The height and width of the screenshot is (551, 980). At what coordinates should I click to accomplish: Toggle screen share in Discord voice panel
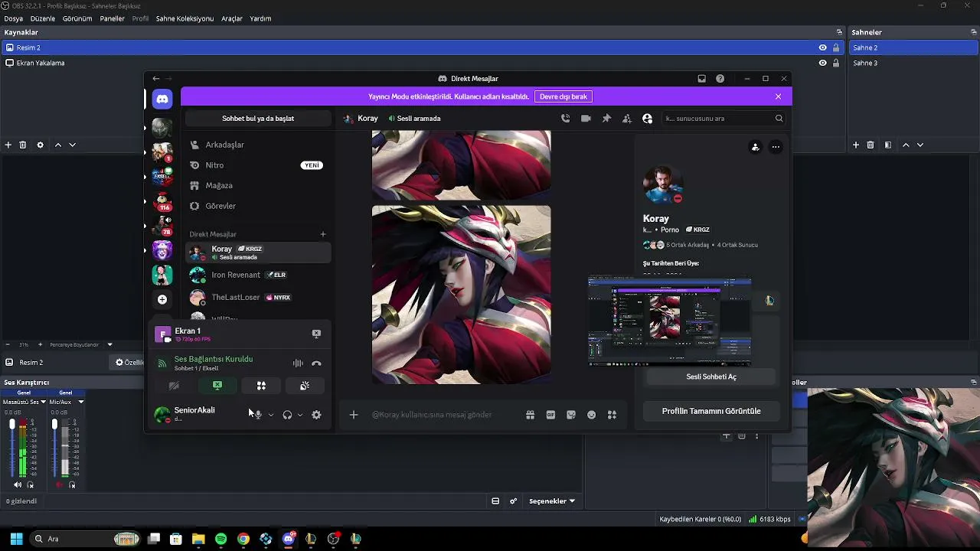[x=217, y=386]
